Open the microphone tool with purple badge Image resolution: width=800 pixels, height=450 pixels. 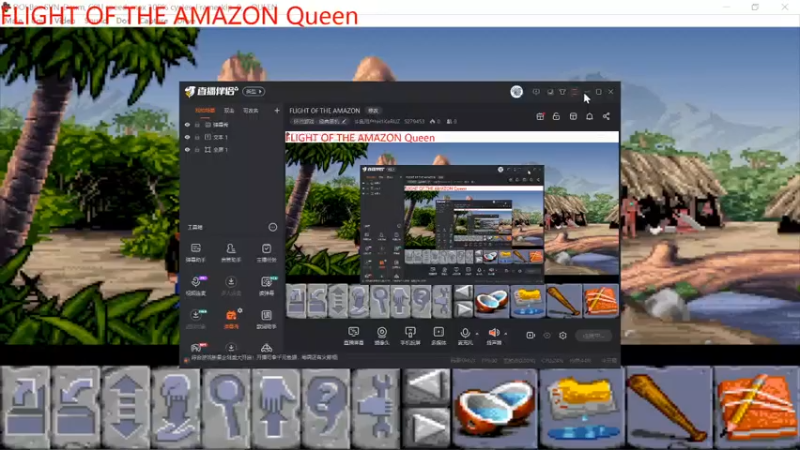coord(196,285)
